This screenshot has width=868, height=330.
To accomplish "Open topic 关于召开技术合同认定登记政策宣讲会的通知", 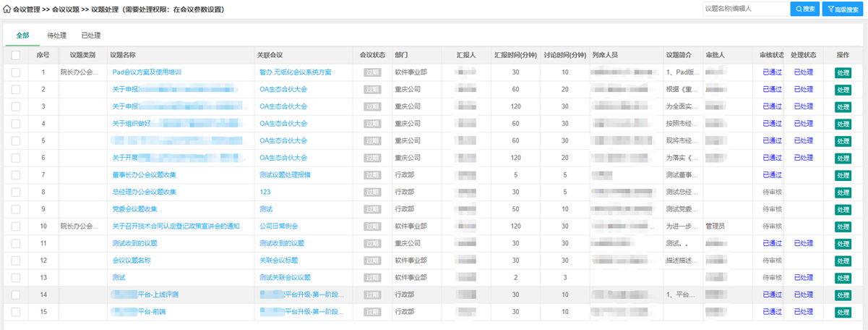I will pos(176,227).
